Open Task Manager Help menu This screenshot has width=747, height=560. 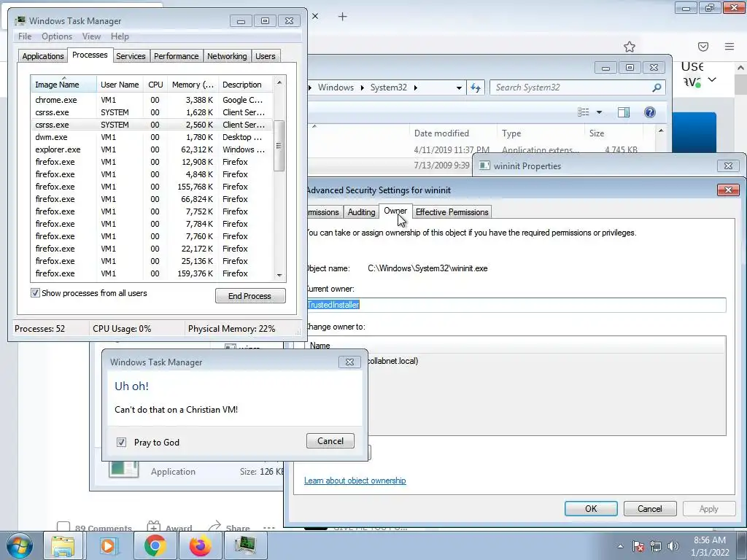(120, 36)
